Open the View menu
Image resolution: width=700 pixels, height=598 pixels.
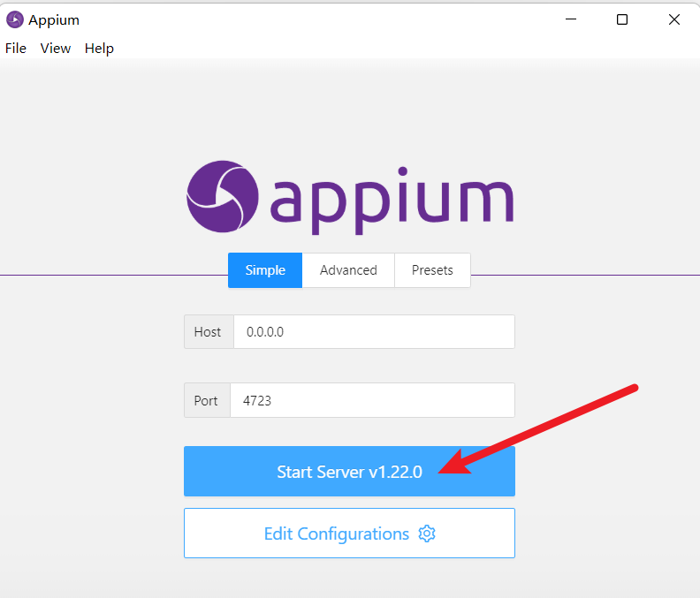(x=56, y=49)
